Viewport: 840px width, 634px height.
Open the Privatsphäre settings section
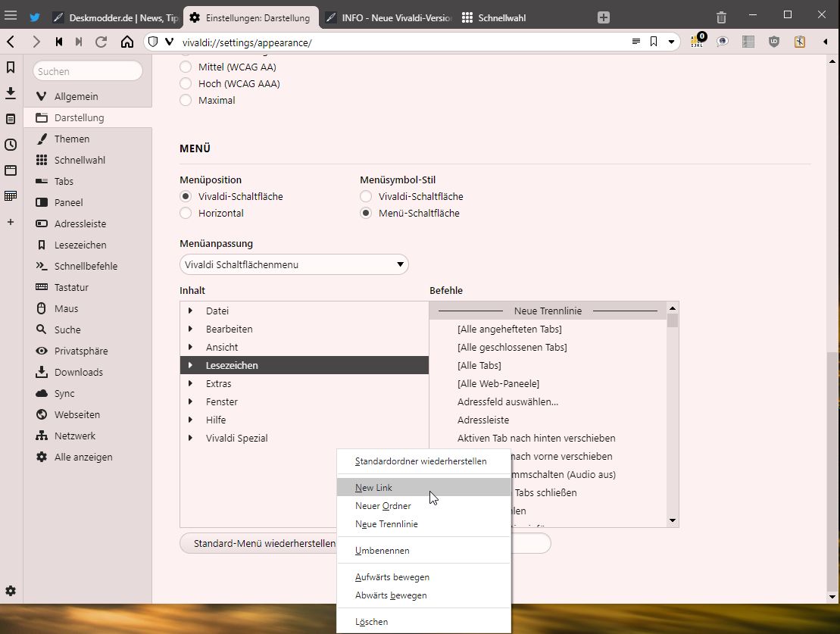pos(88,351)
